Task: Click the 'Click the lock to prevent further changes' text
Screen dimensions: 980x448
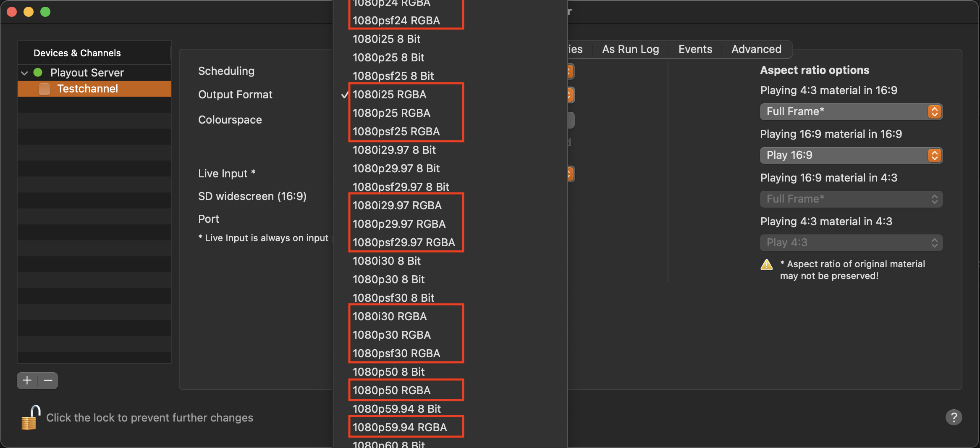Action: [149, 417]
